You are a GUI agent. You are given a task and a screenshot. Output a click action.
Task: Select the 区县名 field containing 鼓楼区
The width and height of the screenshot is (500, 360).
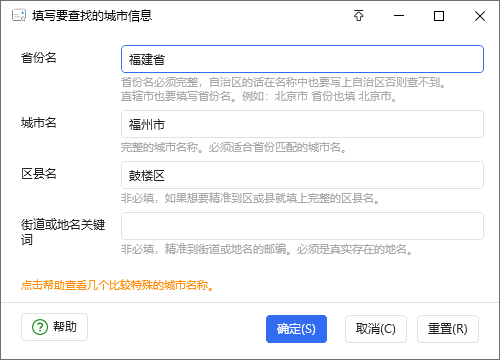click(302, 175)
